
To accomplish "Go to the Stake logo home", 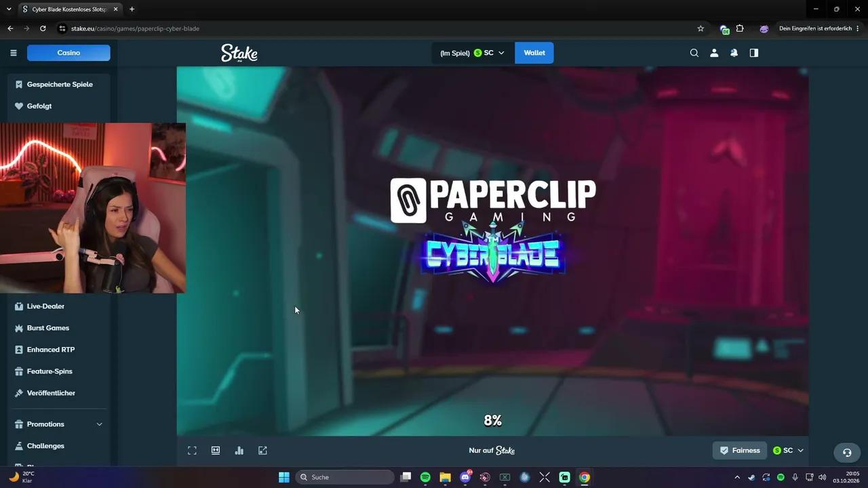I will (239, 53).
